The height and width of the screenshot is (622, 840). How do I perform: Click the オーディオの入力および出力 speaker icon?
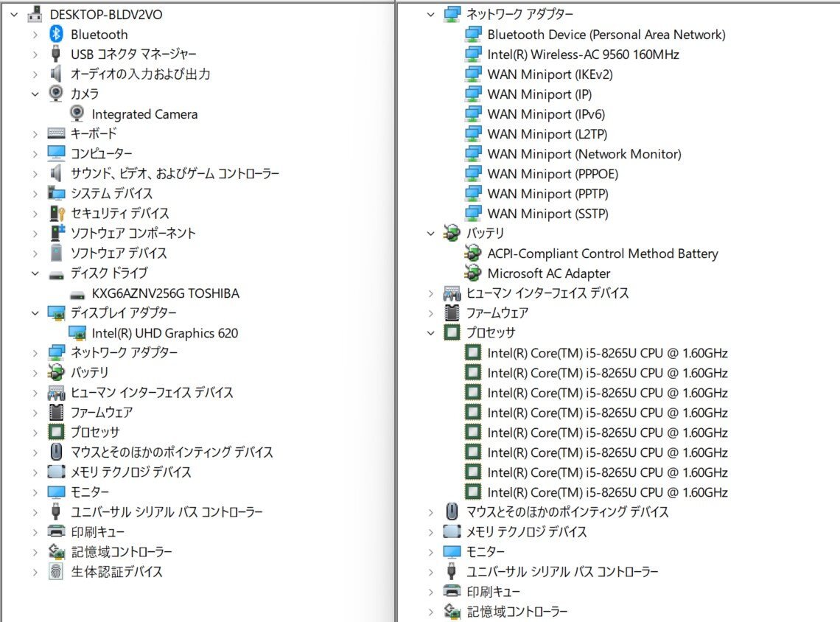pyautogui.click(x=56, y=74)
